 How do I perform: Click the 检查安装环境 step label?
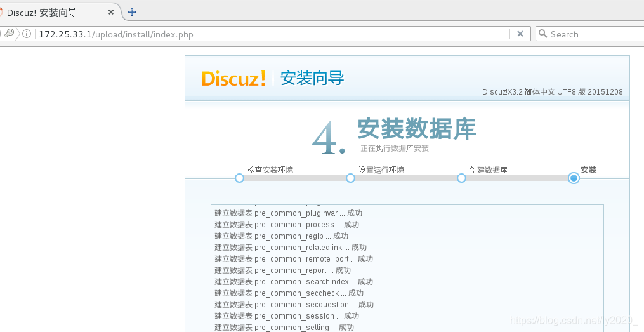pos(270,169)
